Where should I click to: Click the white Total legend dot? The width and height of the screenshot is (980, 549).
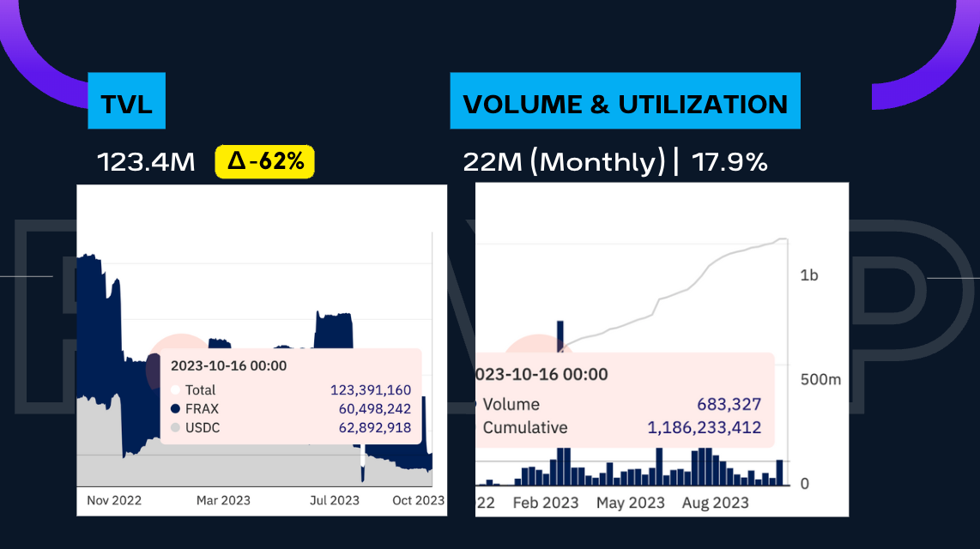tap(176, 390)
